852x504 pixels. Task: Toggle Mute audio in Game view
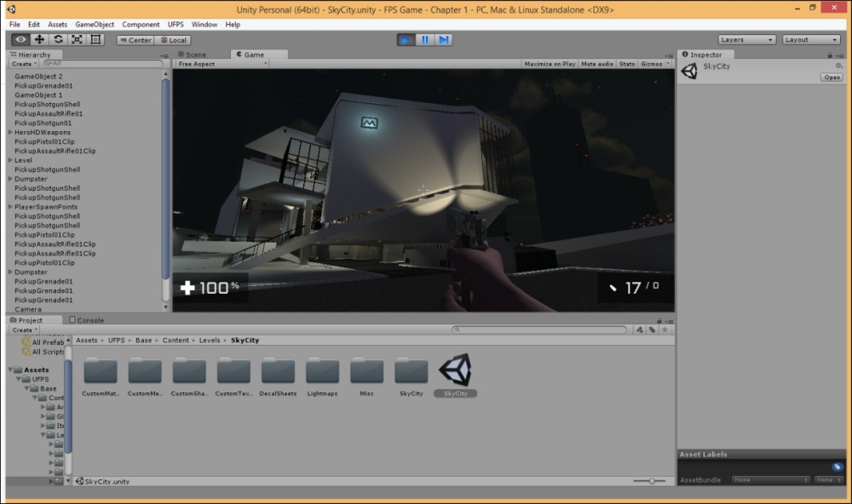[x=597, y=64]
